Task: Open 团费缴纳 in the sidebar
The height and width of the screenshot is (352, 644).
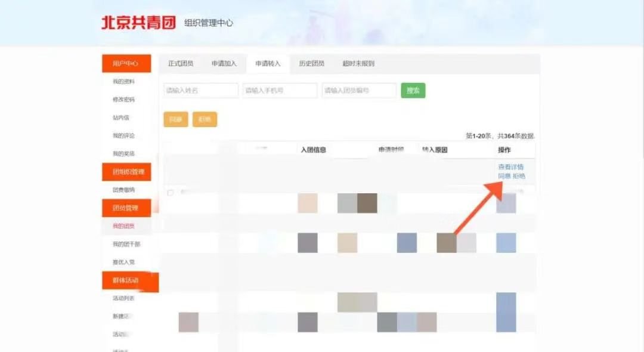Action: click(123, 190)
